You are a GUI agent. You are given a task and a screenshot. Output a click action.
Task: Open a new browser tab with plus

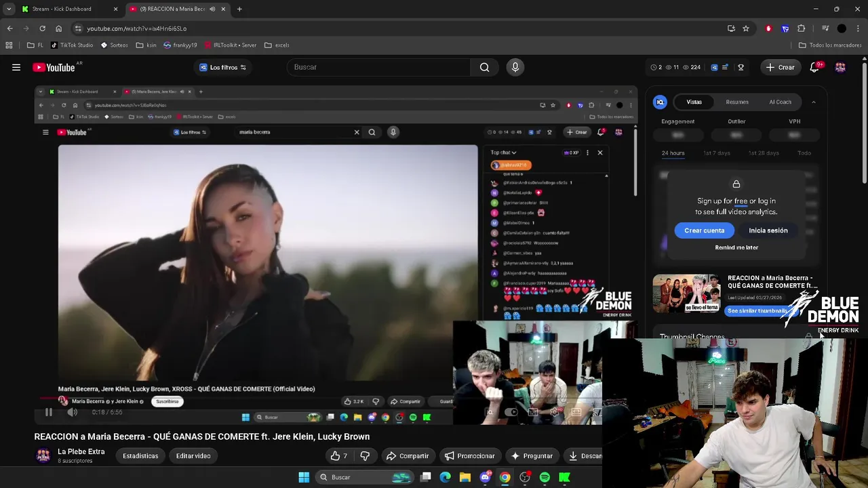point(239,9)
